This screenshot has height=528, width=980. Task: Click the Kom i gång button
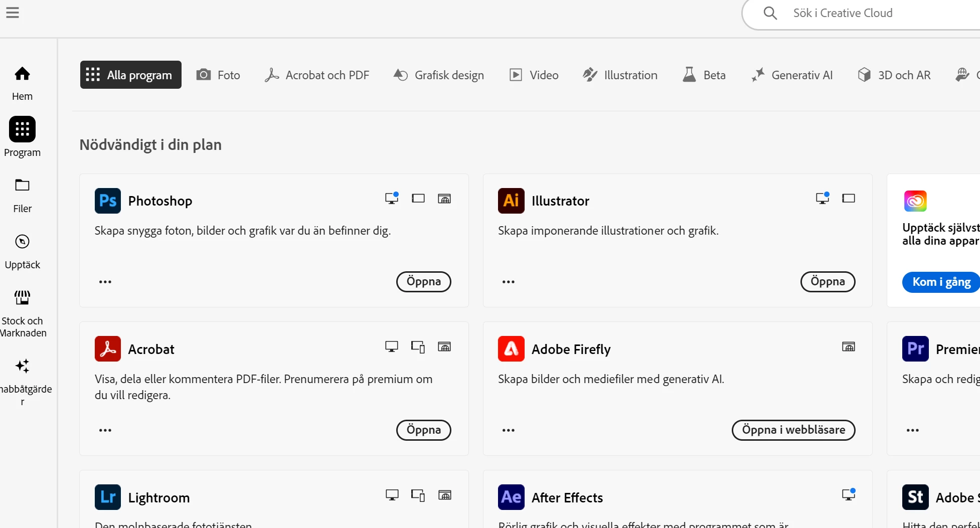click(941, 282)
